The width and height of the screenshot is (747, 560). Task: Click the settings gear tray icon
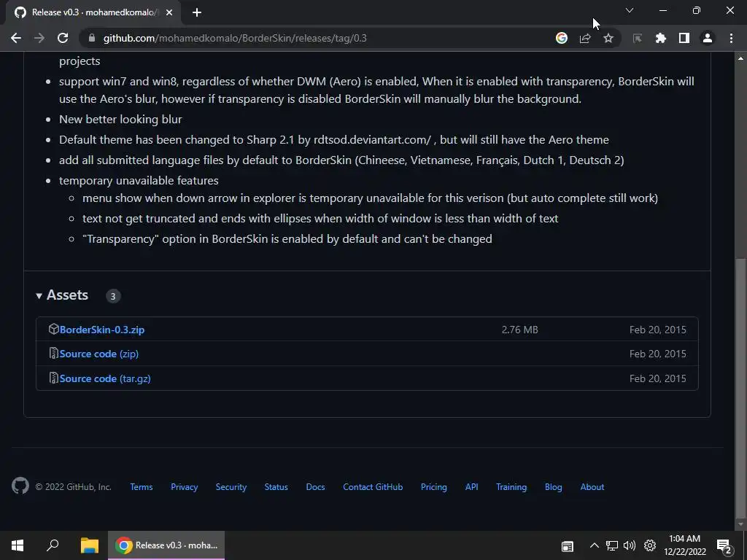(650, 545)
